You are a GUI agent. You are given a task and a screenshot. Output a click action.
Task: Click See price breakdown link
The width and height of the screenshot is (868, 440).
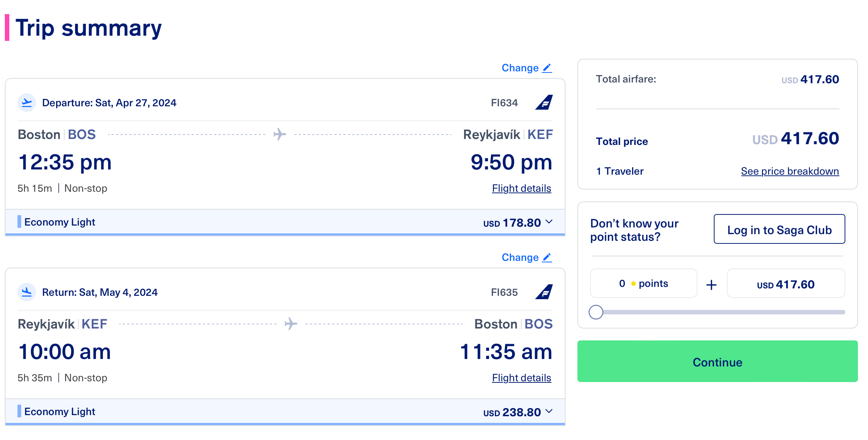790,171
